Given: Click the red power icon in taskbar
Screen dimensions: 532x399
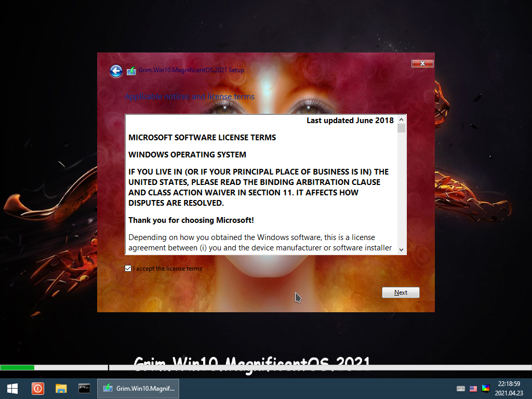Looking at the screenshot, I should pos(37,389).
